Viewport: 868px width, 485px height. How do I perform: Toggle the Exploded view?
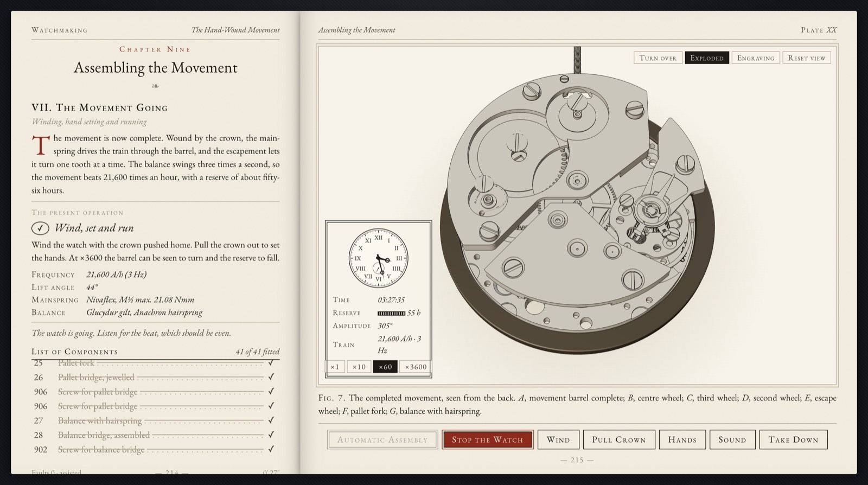click(707, 58)
